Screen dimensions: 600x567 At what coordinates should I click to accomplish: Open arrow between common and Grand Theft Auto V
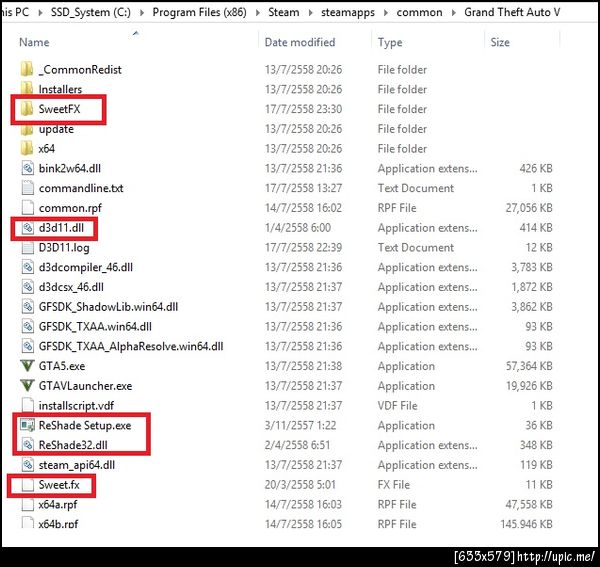point(454,13)
